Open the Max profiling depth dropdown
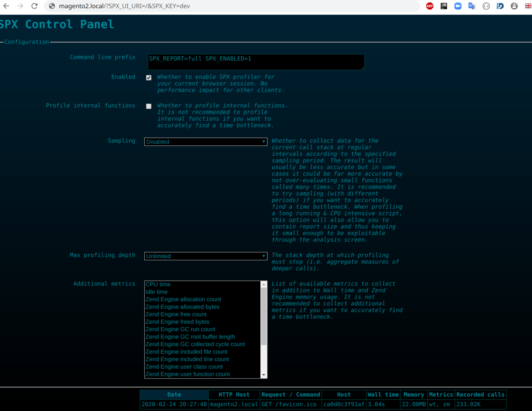This screenshot has height=411, width=532. pos(206,256)
